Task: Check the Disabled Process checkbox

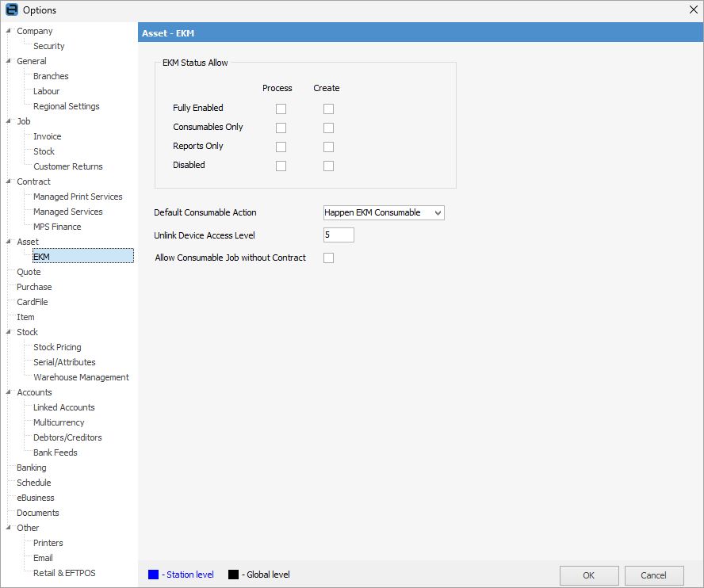Action: 281,166
